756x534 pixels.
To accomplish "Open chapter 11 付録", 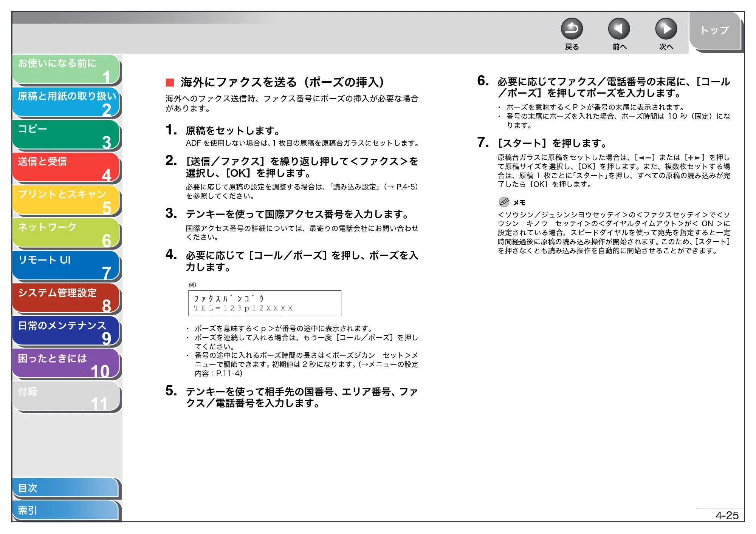I will pos(66,397).
